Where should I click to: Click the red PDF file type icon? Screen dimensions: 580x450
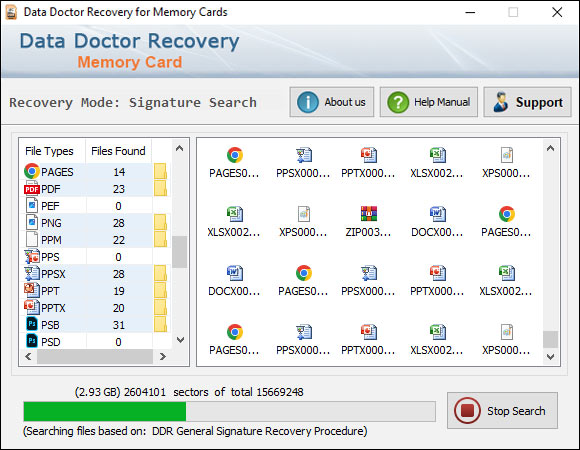click(x=32, y=189)
